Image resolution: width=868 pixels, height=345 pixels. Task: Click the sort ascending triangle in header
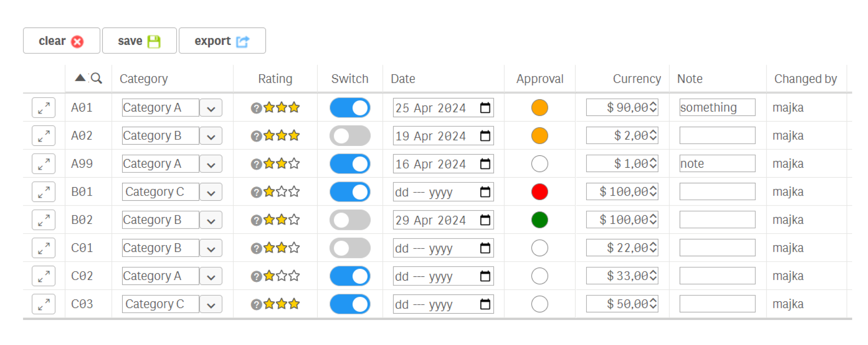pyautogui.click(x=80, y=78)
